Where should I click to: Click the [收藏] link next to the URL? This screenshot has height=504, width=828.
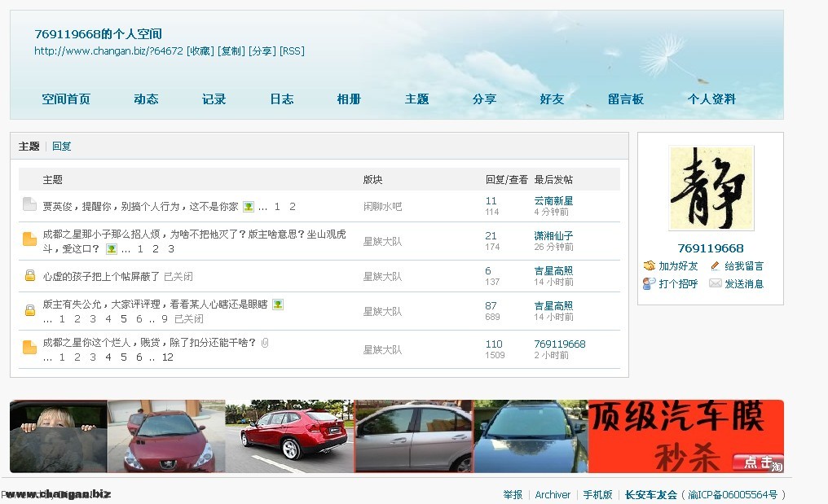point(200,51)
